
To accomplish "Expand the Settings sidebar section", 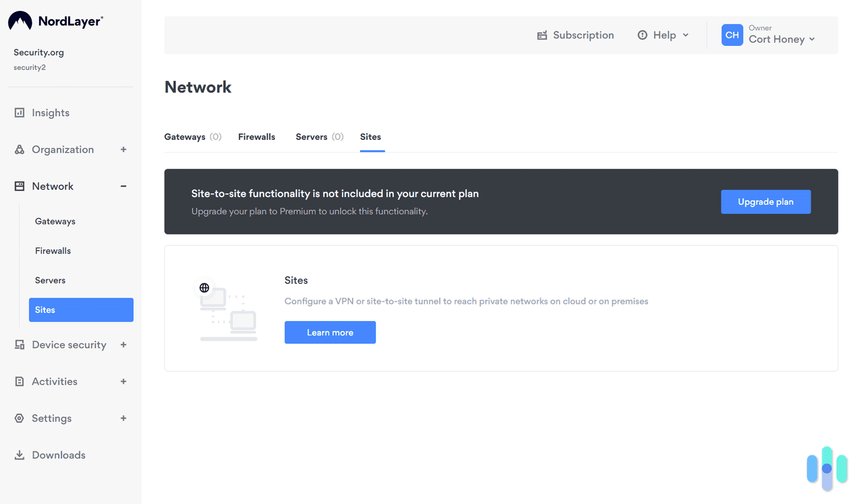I will (123, 418).
